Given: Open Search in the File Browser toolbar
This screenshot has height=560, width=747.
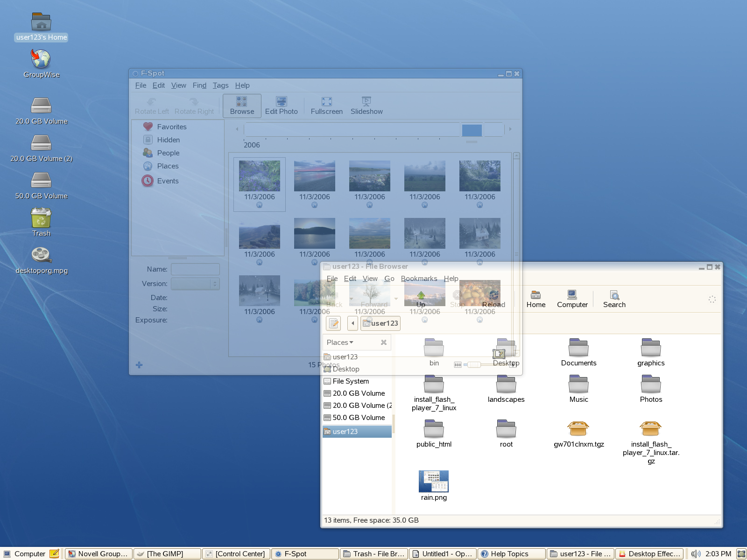Looking at the screenshot, I should tap(614, 299).
